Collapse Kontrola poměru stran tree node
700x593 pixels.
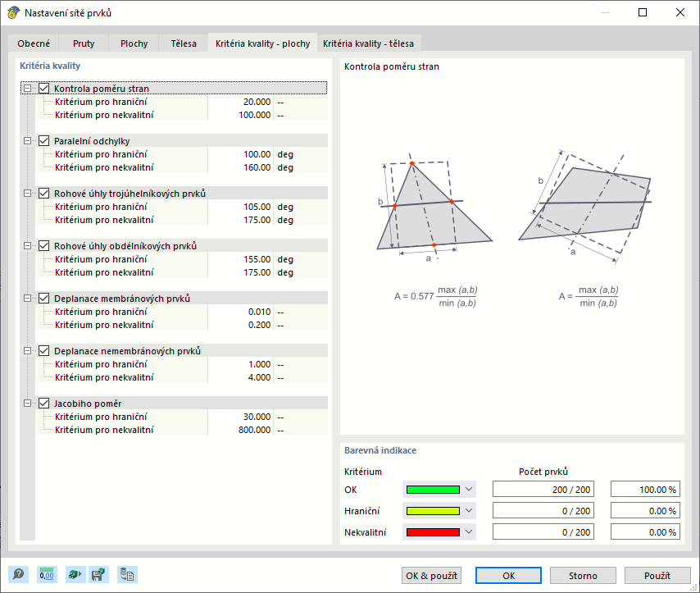27,89
